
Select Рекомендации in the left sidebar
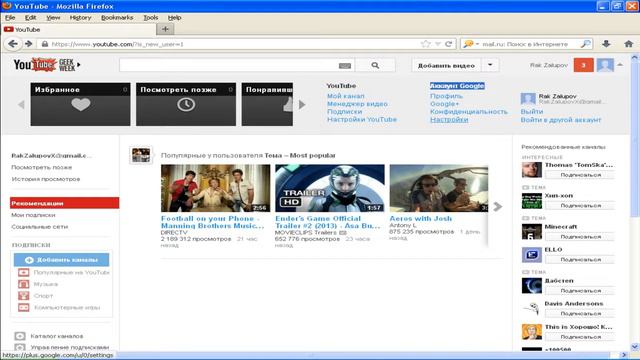coord(64,203)
